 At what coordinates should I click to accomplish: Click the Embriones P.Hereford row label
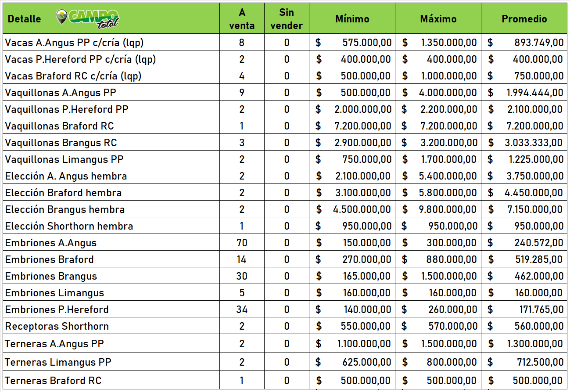(x=57, y=309)
